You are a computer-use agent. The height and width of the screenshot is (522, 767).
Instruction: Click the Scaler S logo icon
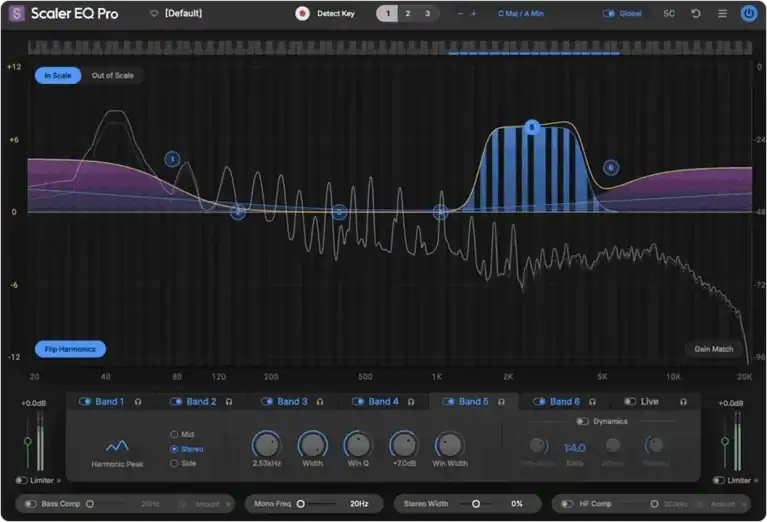pyautogui.click(x=17, y=13)
